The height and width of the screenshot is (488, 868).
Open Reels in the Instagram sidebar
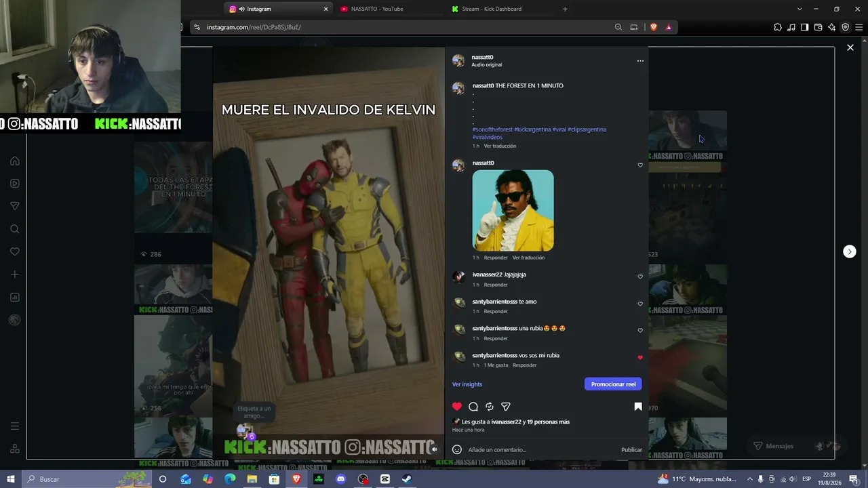15,183
